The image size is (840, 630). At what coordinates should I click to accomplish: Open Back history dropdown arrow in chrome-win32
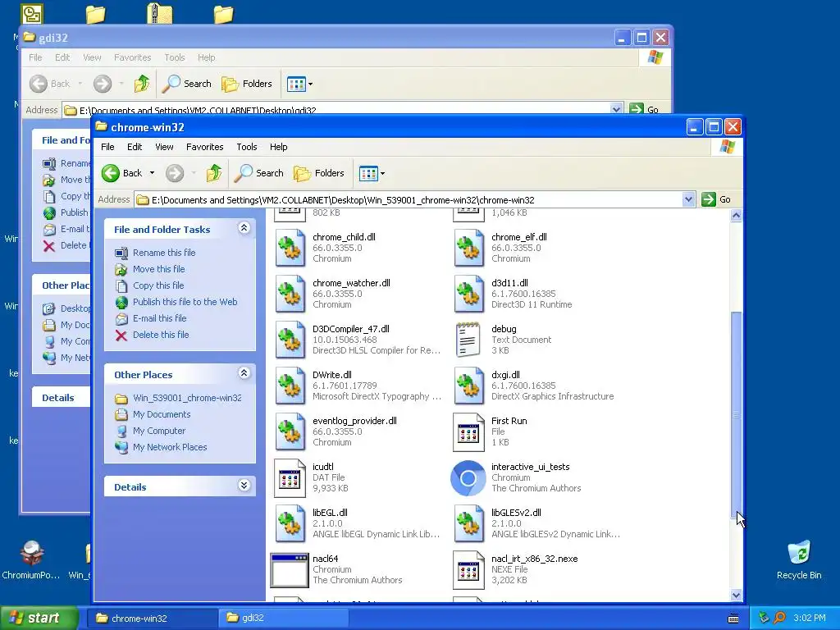152,173
